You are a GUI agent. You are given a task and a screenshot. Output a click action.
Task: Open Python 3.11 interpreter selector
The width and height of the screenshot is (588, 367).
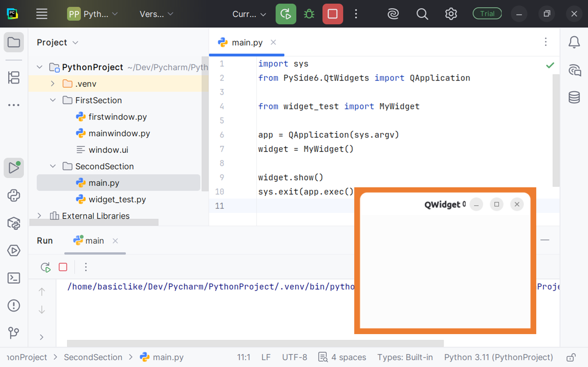point(499,358)
